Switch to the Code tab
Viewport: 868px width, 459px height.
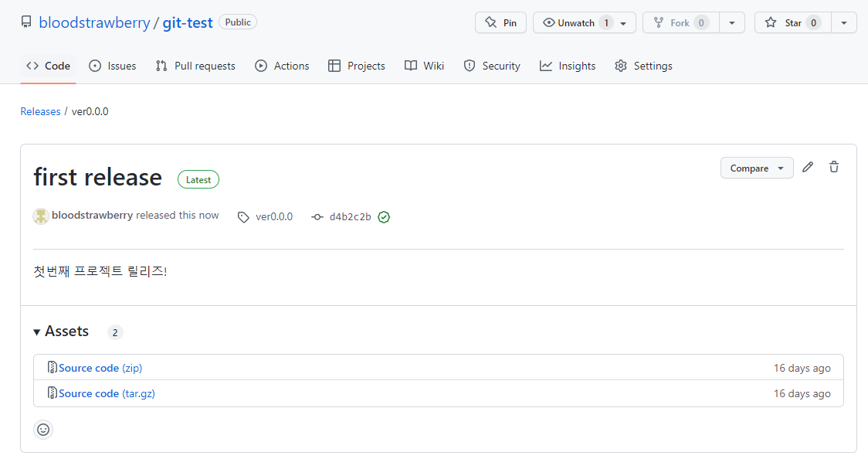[x=48, y=66]
